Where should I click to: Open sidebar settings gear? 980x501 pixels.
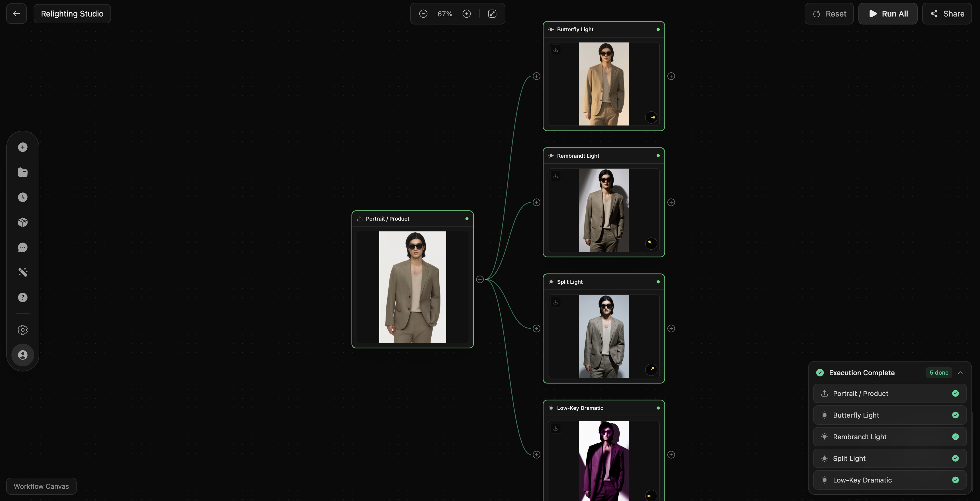tap(22, 330)
